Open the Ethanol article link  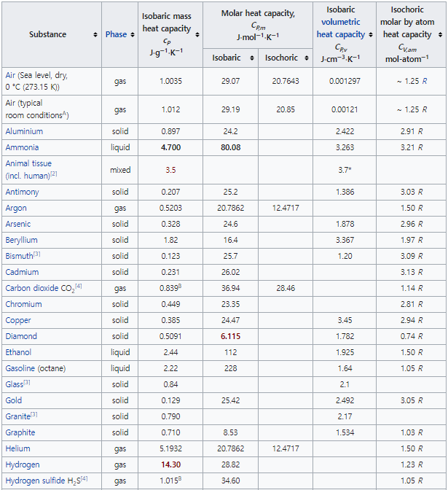click(18, 352)
